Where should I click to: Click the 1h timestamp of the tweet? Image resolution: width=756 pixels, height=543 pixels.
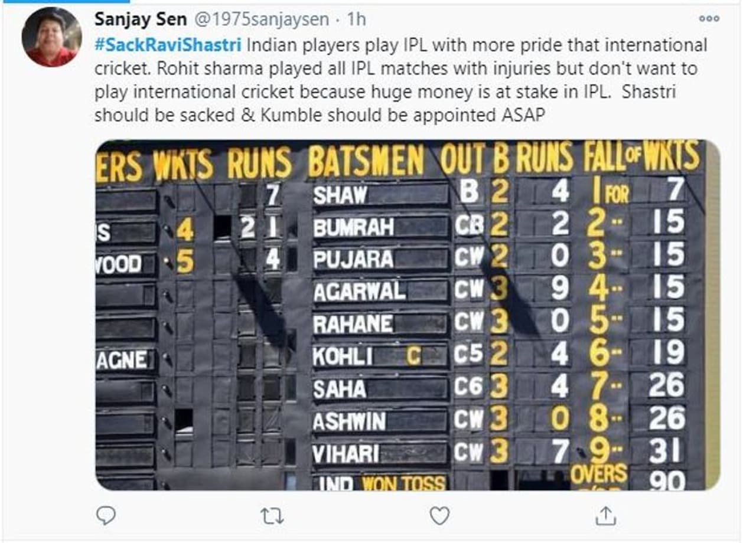point(357,19)
